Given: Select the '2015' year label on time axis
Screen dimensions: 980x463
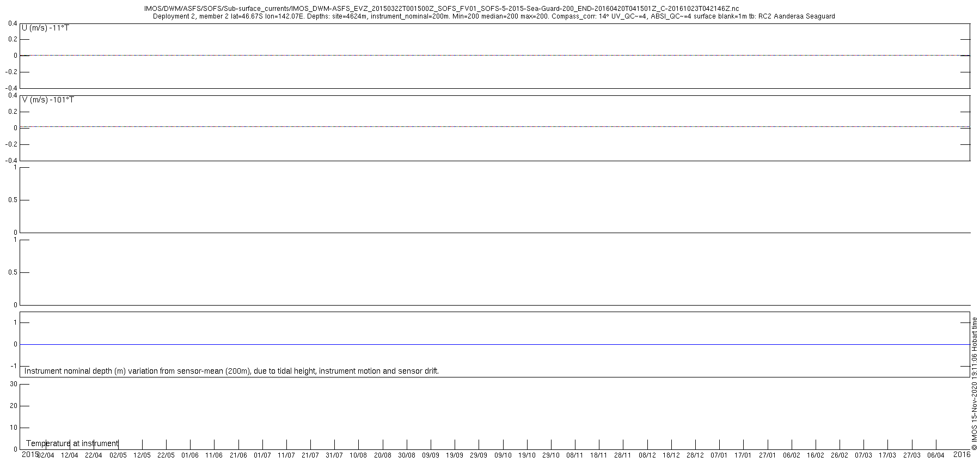Looking at the screenshot, I should [30, 454].
